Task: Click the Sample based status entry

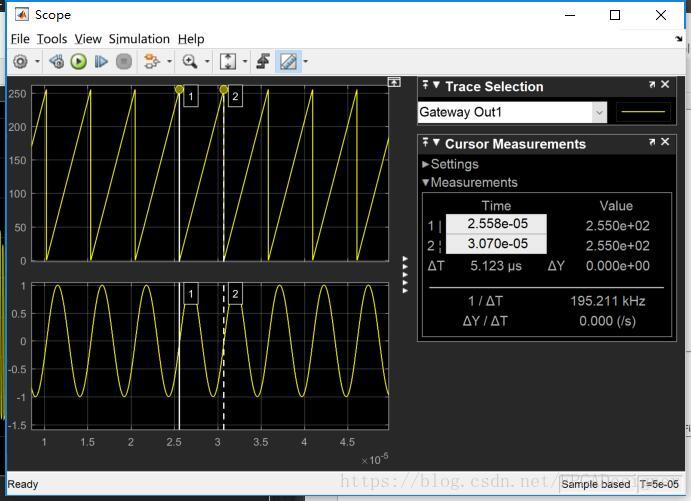Action: coord(595,484)
